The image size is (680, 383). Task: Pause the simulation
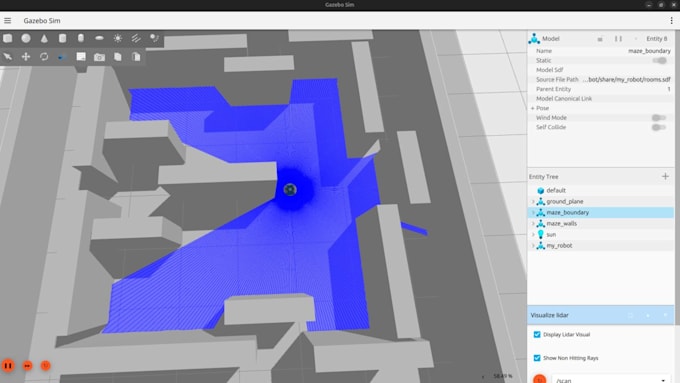coord(8,366)
